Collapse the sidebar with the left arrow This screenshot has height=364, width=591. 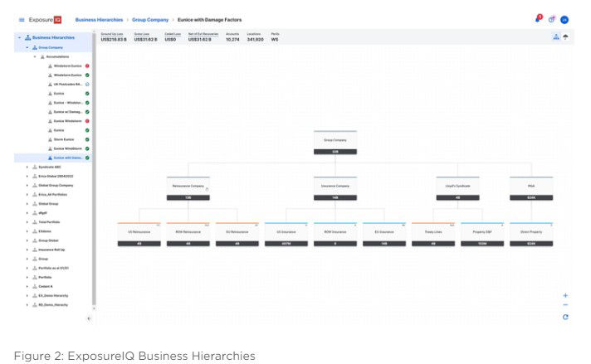click(89, 318)
